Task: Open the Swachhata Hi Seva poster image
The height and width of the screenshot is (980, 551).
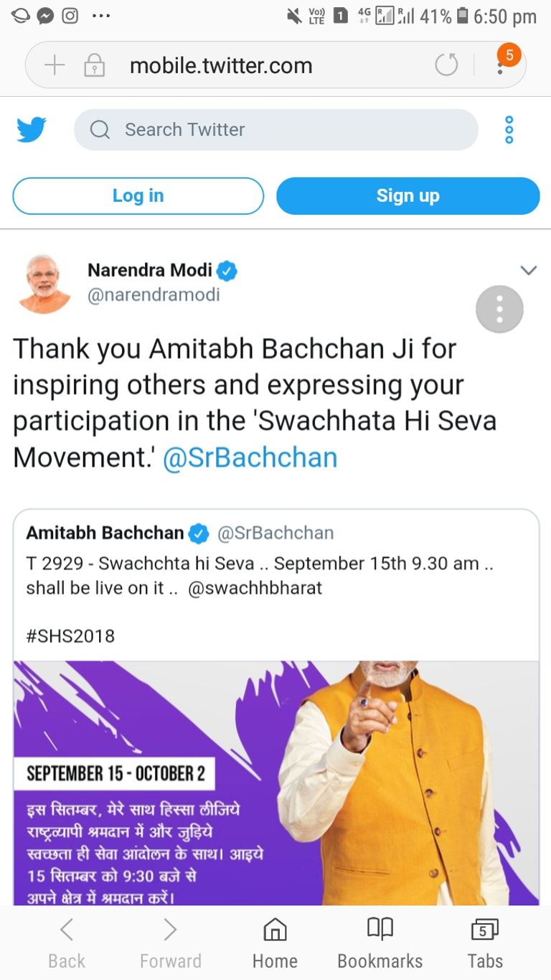Action: pyautogui.click(x=276, y=783)
